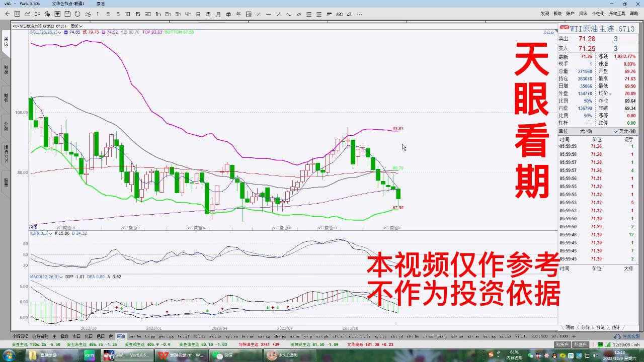Screen dimensions: 644x362
Task: Click the 在线客服 support link
Action: [x=627, y=336]
